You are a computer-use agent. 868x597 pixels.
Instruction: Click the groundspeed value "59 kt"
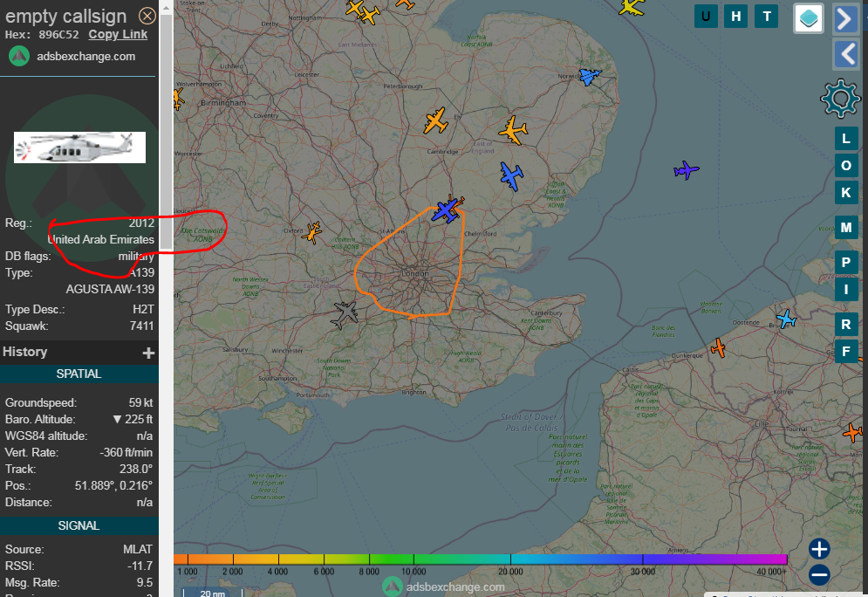click(140, 402)
